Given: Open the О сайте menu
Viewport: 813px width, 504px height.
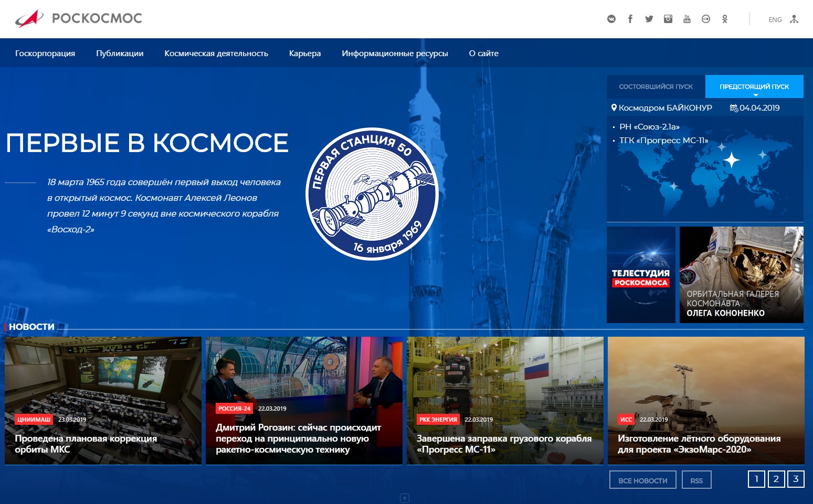Looking at the screenshot, I should pos(484,53).
